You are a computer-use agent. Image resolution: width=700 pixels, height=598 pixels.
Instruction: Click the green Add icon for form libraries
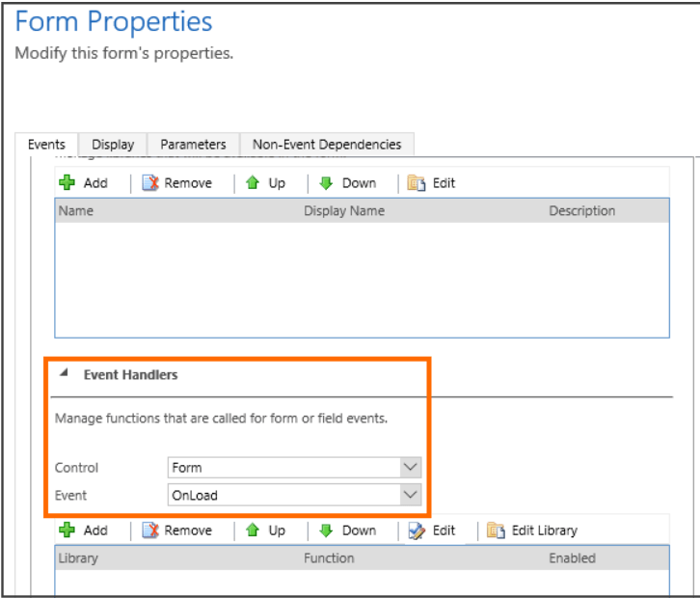[x=67, y=183]
